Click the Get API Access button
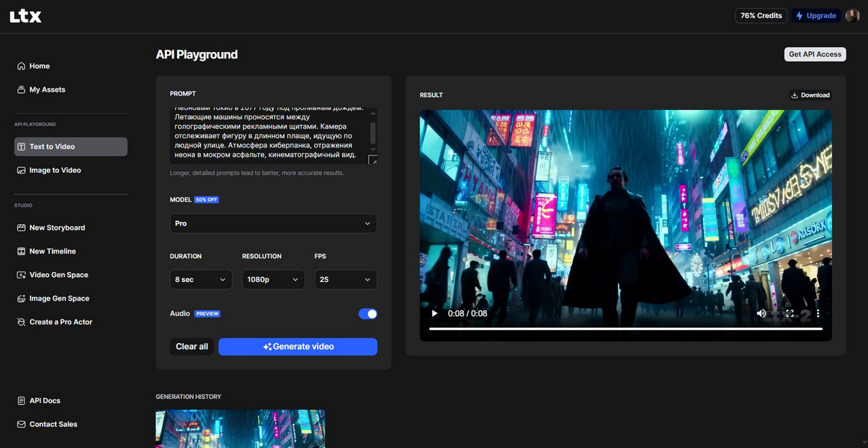 click(x=814, y=54)
